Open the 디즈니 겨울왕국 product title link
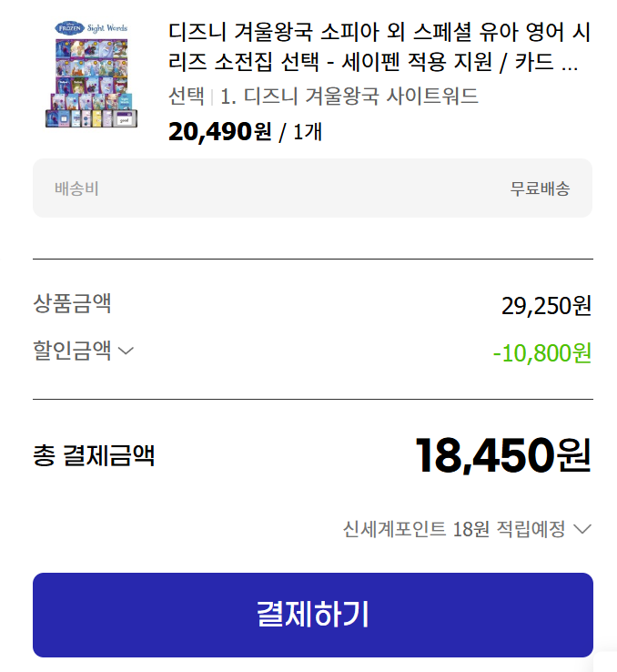This screenshot has height=672, width=617. coord(379,49)
